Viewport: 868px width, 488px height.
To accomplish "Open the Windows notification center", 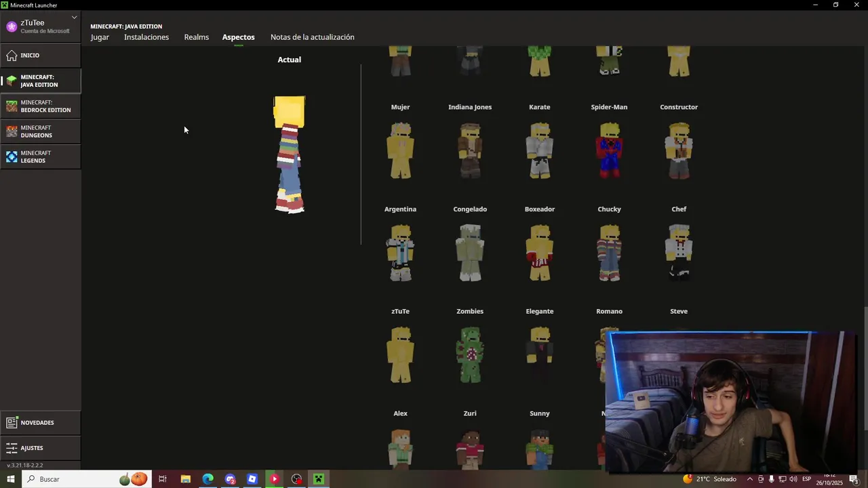I will pos(854,479).
